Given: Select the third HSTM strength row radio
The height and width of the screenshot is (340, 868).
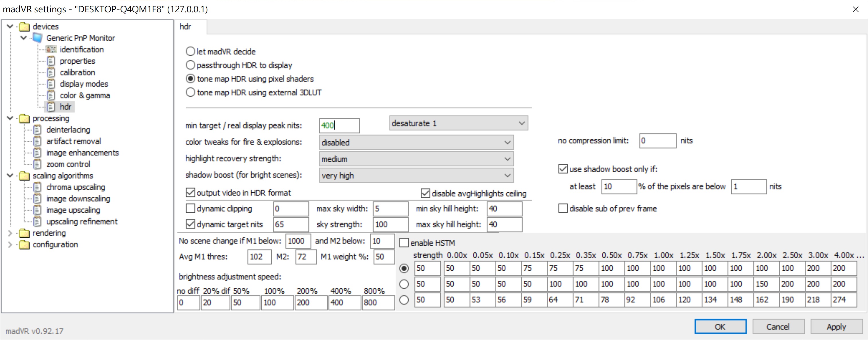Looking at the screenshot, I should pos(404,300).
